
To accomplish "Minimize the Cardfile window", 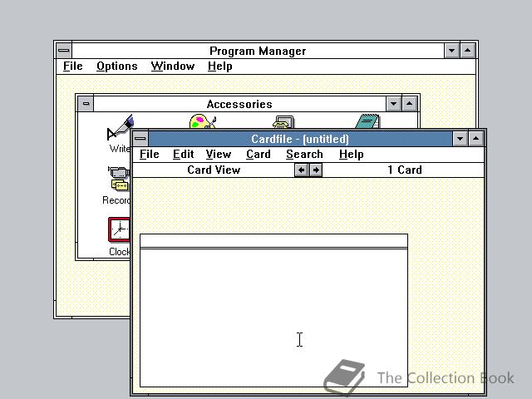I will [x=460, y=139].
